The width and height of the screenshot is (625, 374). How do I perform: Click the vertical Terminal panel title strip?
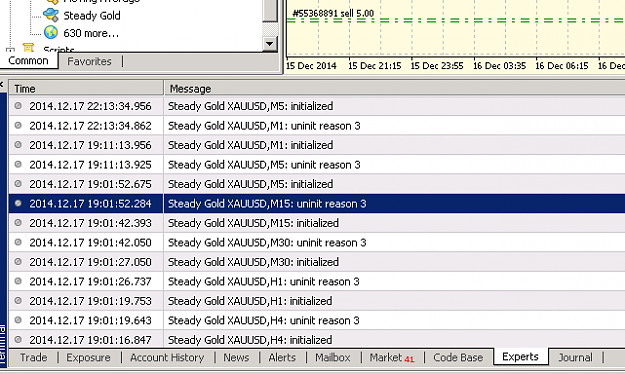coord(3,229)
